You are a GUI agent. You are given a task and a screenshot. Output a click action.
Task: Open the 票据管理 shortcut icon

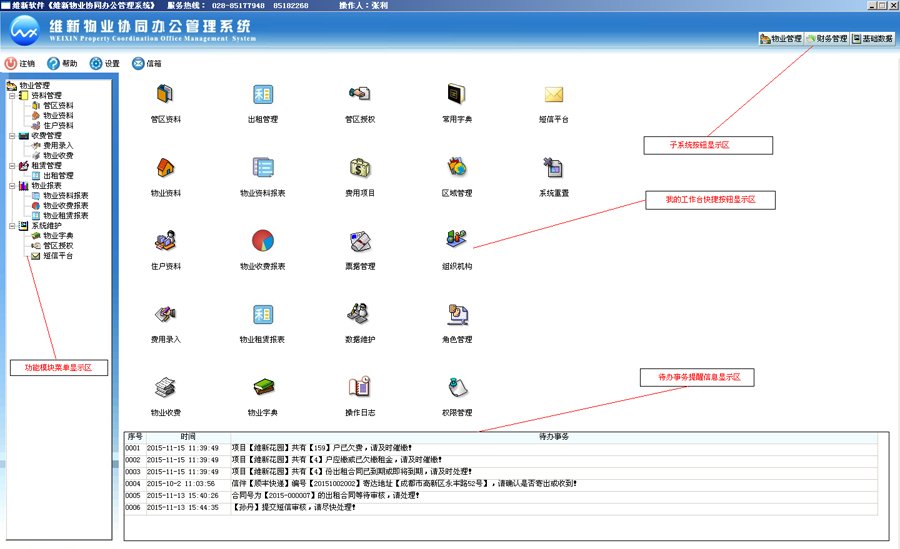tap(360, 242)
